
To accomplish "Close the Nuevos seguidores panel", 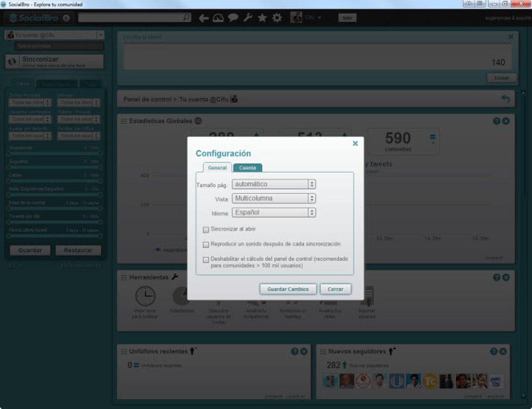I will [503, 352].
